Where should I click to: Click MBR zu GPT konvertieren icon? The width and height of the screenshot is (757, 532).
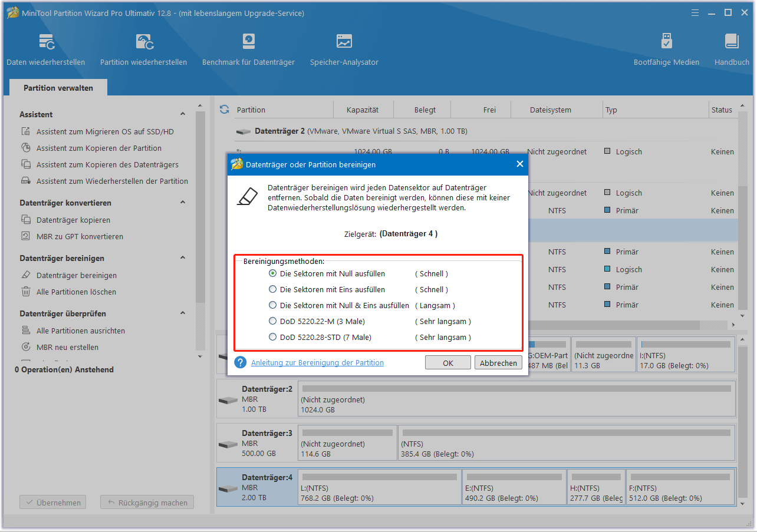click(26, 236)
